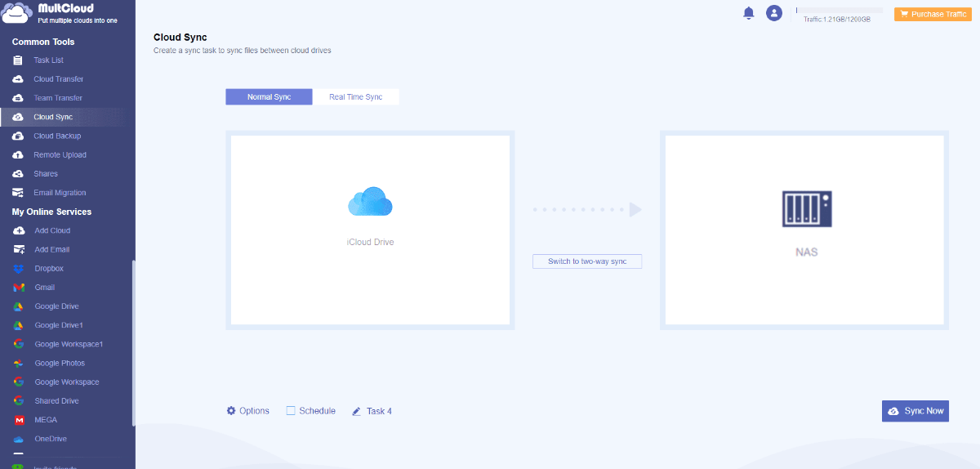The width and height of the screenshot is (980, 469).
Task: Open the Cloud Transfer tool icon
Action: pos(18,79)
